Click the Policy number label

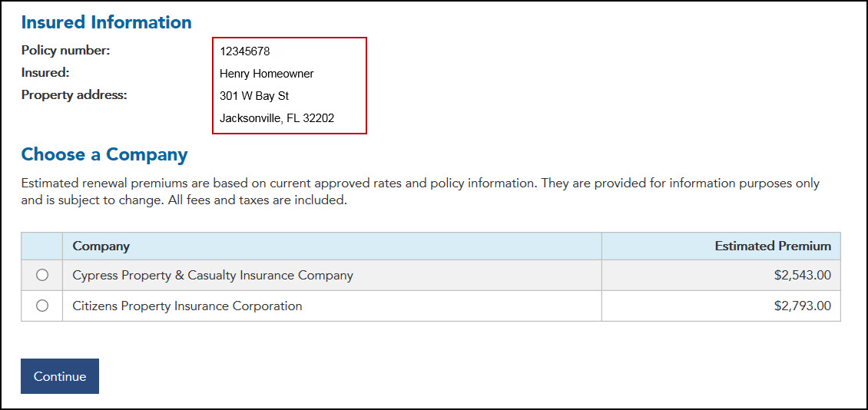tap(66, 51)
